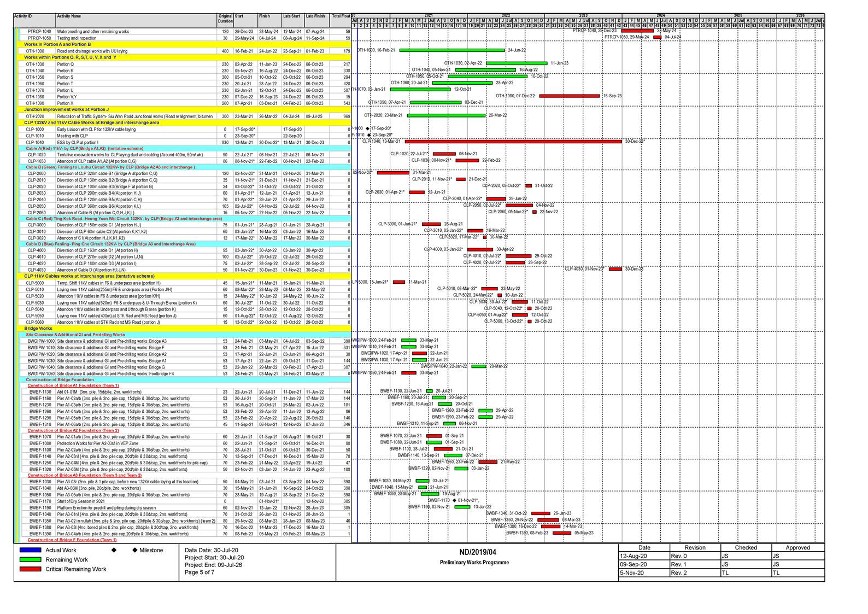The width and height of the screenshot is (868, 614).
Task: Select the 'Rev. 0' revision cell
Action: tap(695, 556)
